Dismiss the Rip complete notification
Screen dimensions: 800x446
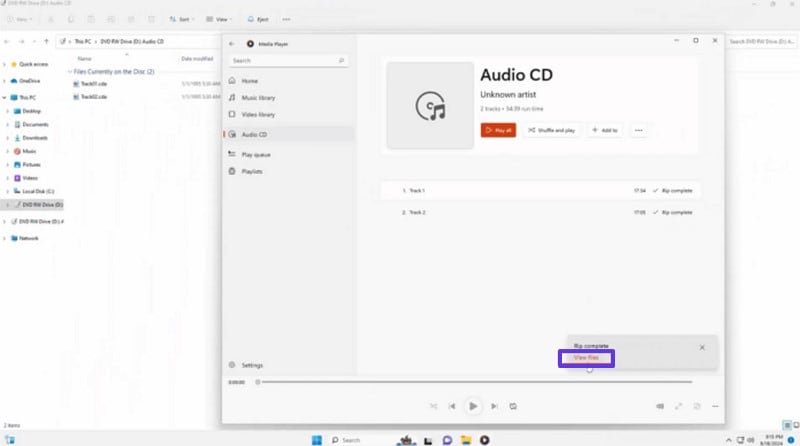[x=702, y=347]
